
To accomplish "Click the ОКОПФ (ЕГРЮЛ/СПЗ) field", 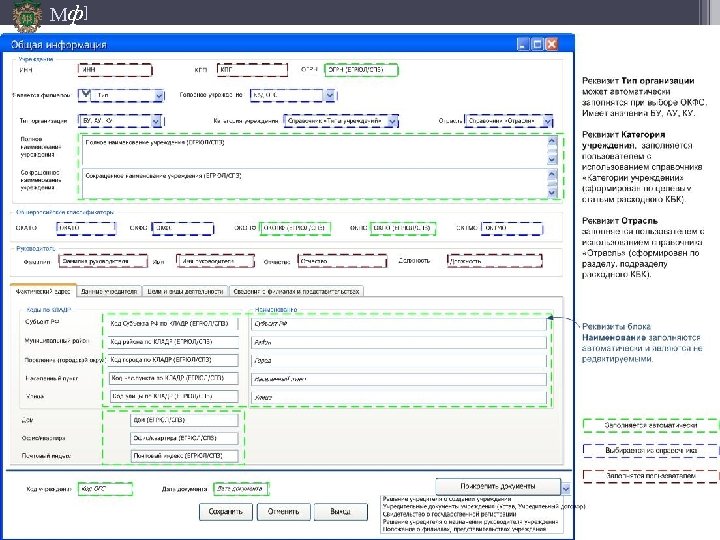I will pos(295,228).
